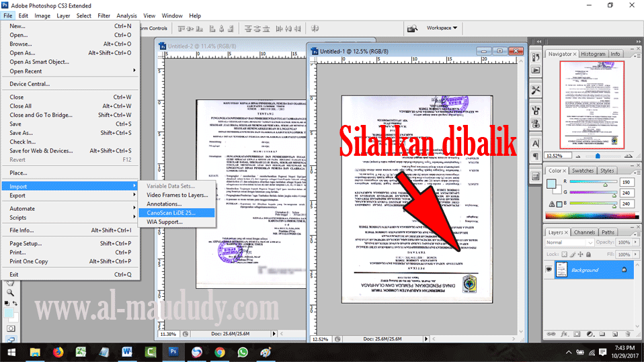Choose CanoScan LiDE 25 from Import
Image resolution: width=644 pixels, height=362 pixels.
(x=177, y=213)
